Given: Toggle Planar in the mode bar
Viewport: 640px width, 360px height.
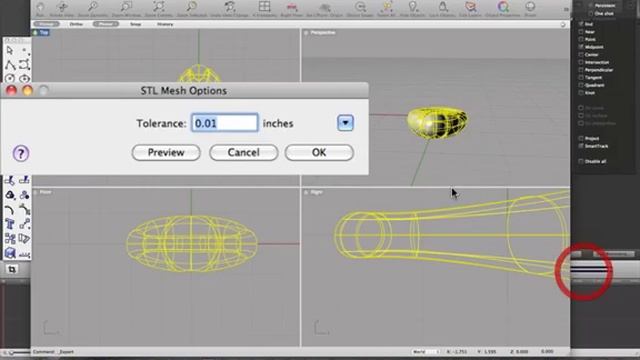Looking at the screenshot, I should point(106,24).
